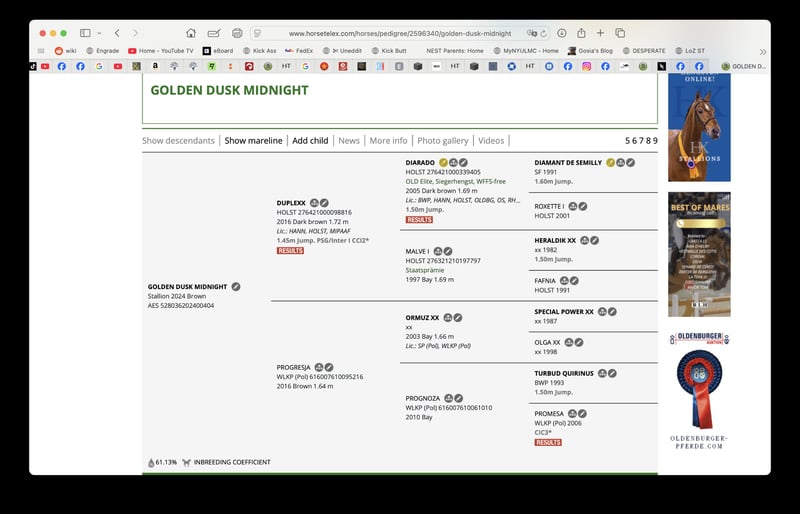This screenshot has height=514, width=800.
Task: Open the pedigree tree icon next to Duplexx
Action: point(315,202)
